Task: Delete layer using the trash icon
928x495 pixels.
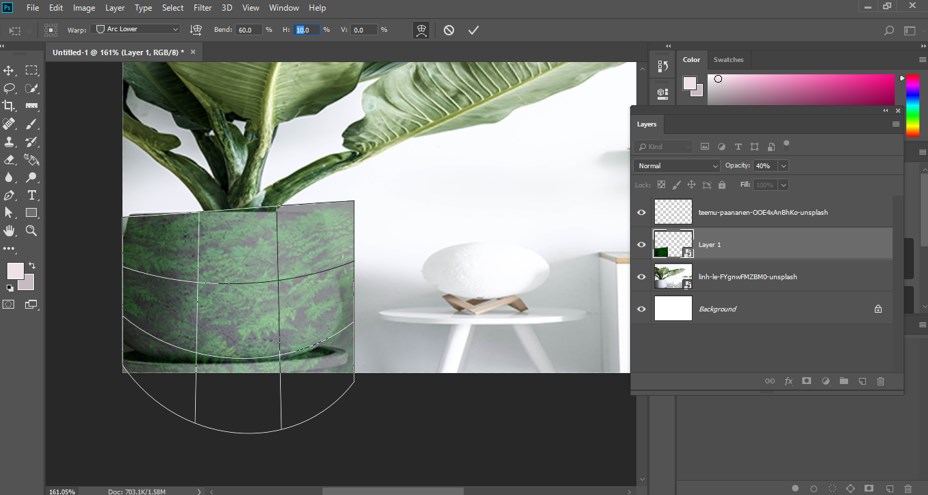Action: 880,381
